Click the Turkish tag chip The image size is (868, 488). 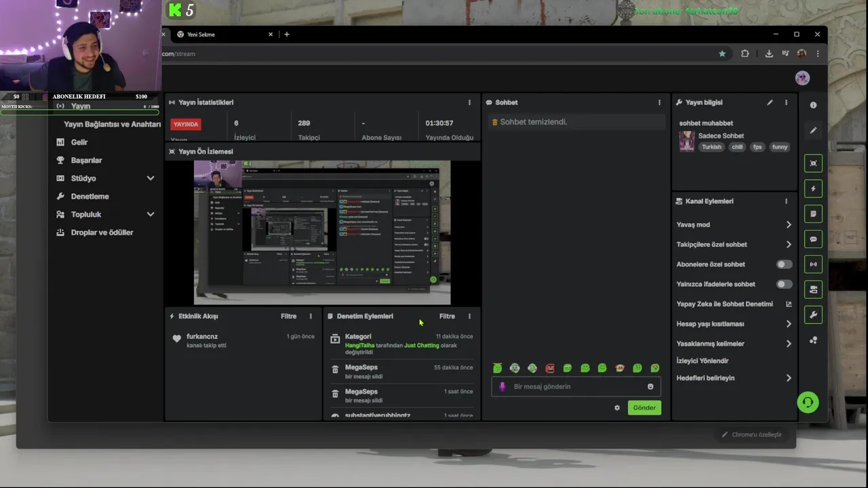tap(711, 147)
